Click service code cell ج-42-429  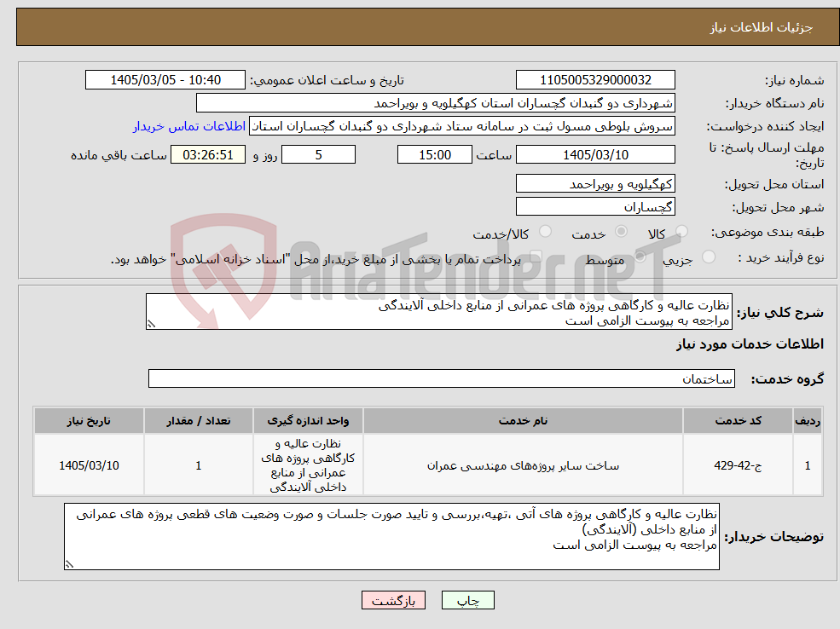coord(738,465)
